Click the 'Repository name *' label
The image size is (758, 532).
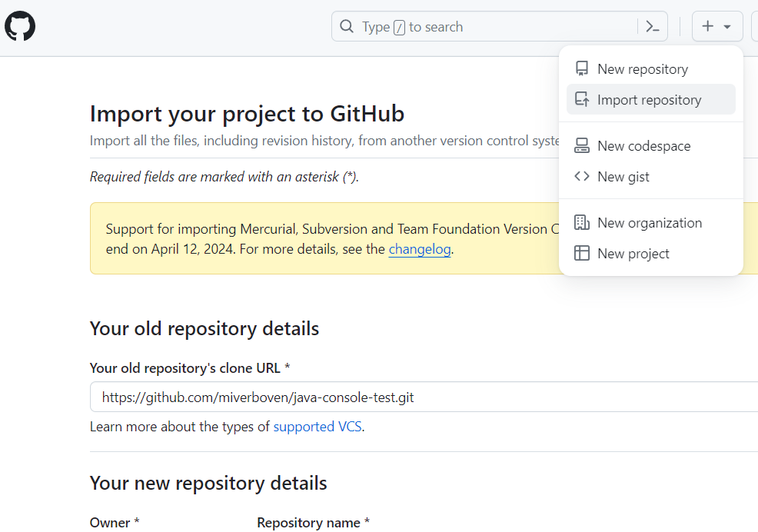pyautogui.click(x=313, y=523)
